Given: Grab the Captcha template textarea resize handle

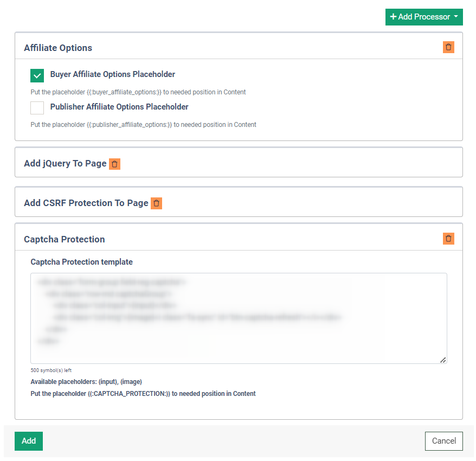Looking at the screenshot, I should pos(443,360).
